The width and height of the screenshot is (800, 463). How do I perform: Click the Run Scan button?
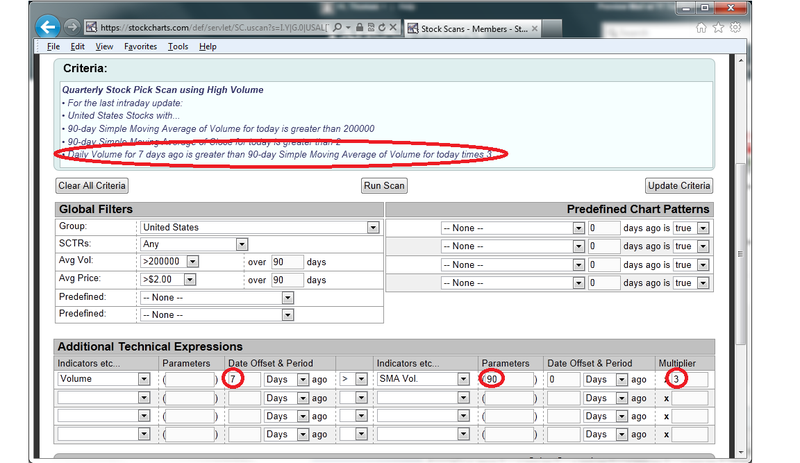[x=384, y=186]
